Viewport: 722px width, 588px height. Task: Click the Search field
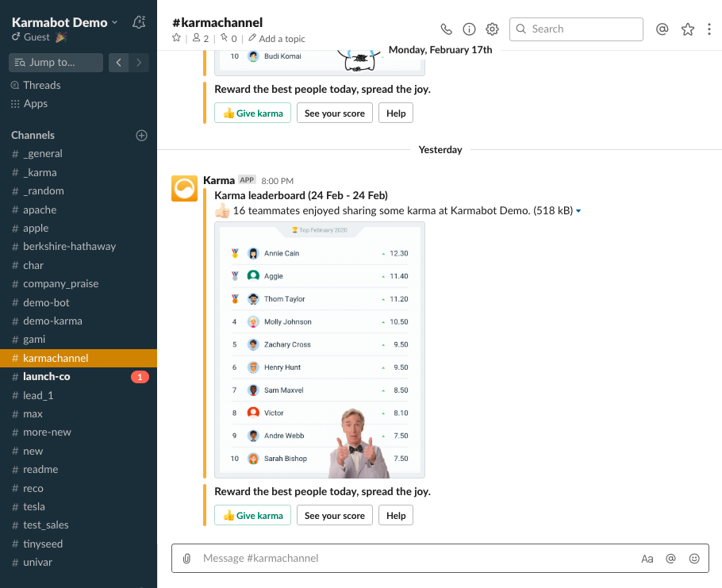point(576,29)
